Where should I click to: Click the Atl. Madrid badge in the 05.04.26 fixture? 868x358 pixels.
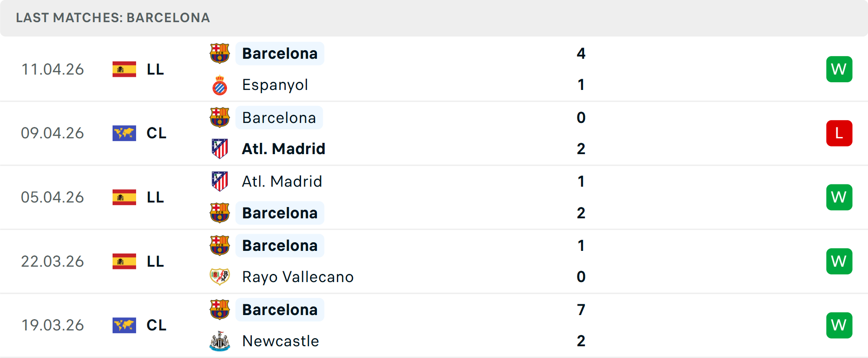click(x=220, y=181)
